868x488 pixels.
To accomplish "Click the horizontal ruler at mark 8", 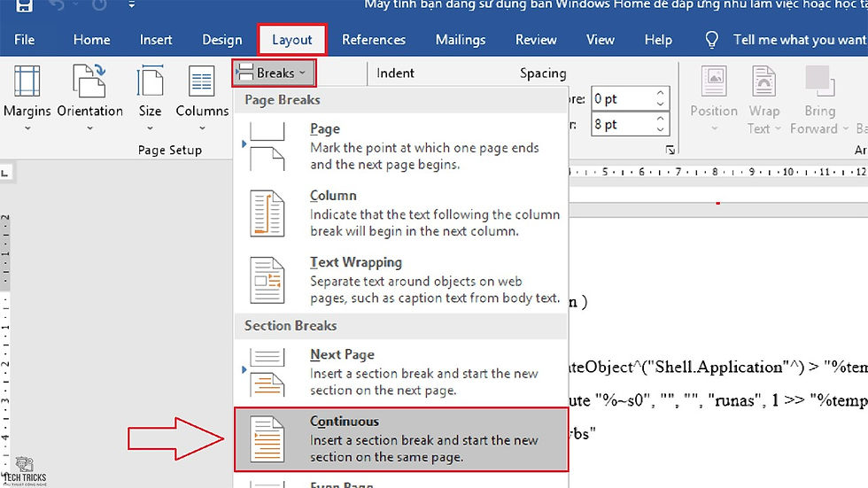I will [x=715, y=172].
